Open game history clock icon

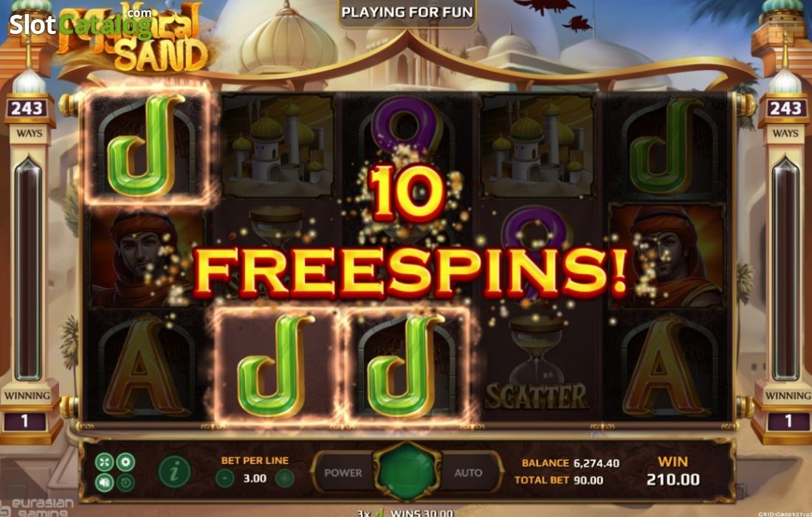(x=125, y=483)
